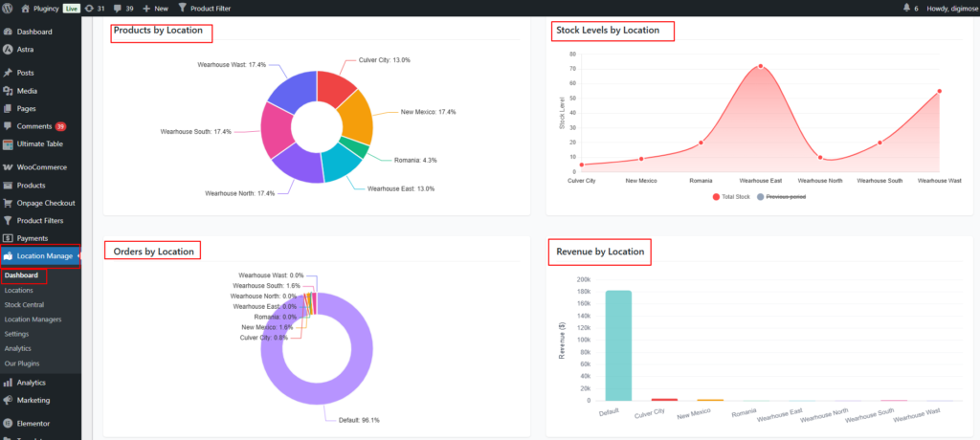This screenshot has height=440, width=980.
Task: Open Location Managers submenu item
Action: tap(33, 319)
